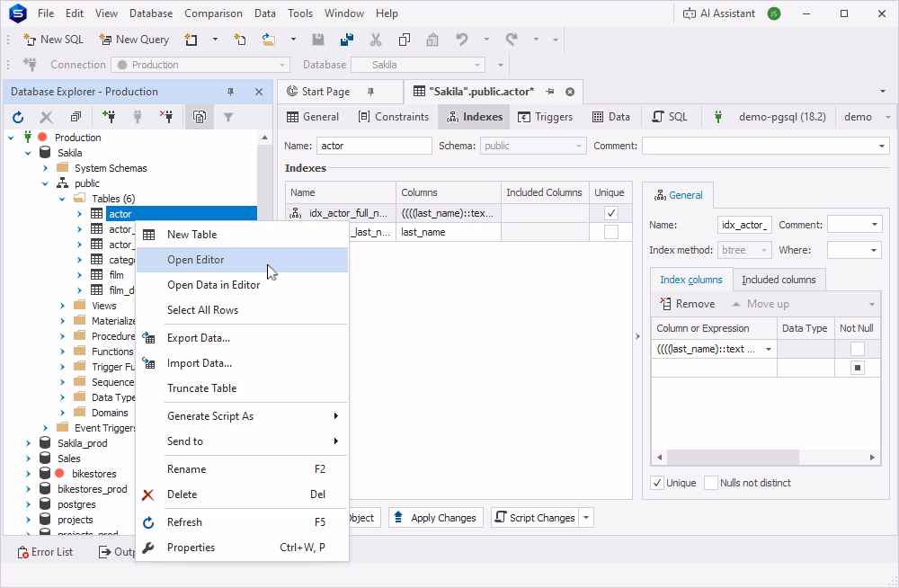Select Open Editor from context menu

pyautogui.click(x=242, y=260)
